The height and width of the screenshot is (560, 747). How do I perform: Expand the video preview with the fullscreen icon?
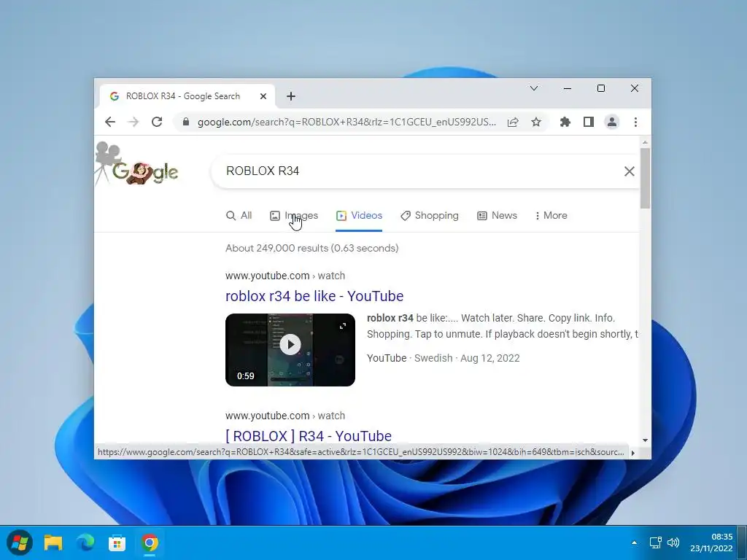[343, 326]
